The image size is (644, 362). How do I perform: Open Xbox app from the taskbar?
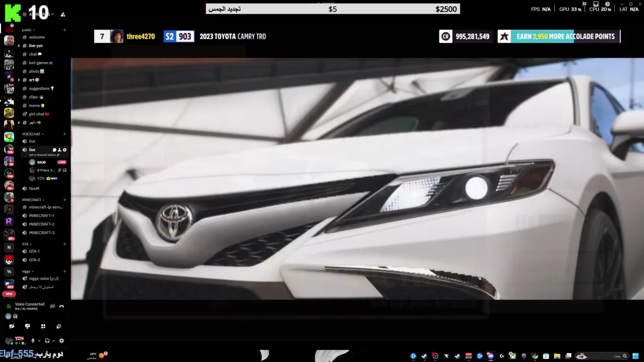pos(513,356)
